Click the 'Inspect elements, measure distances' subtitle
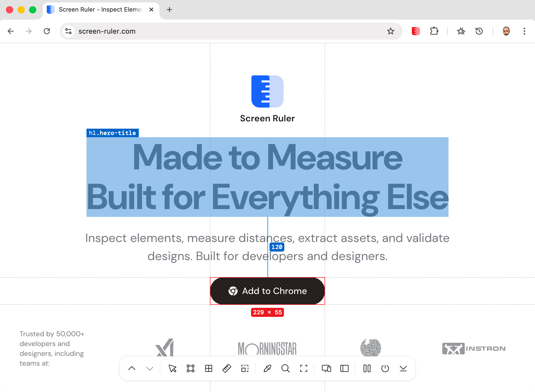Viewport: 535px width, 392px height. [267, 247]
